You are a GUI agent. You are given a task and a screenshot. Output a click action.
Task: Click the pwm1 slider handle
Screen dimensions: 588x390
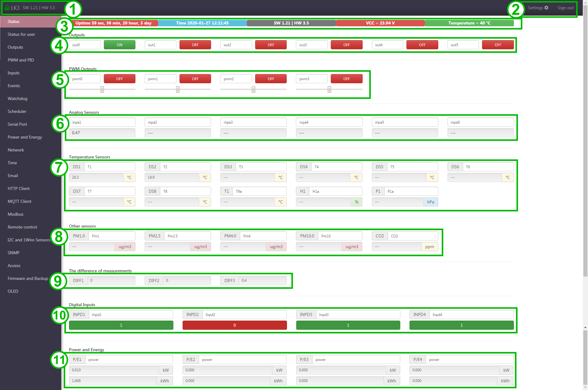pyautogui.click(x=178, y=89)
